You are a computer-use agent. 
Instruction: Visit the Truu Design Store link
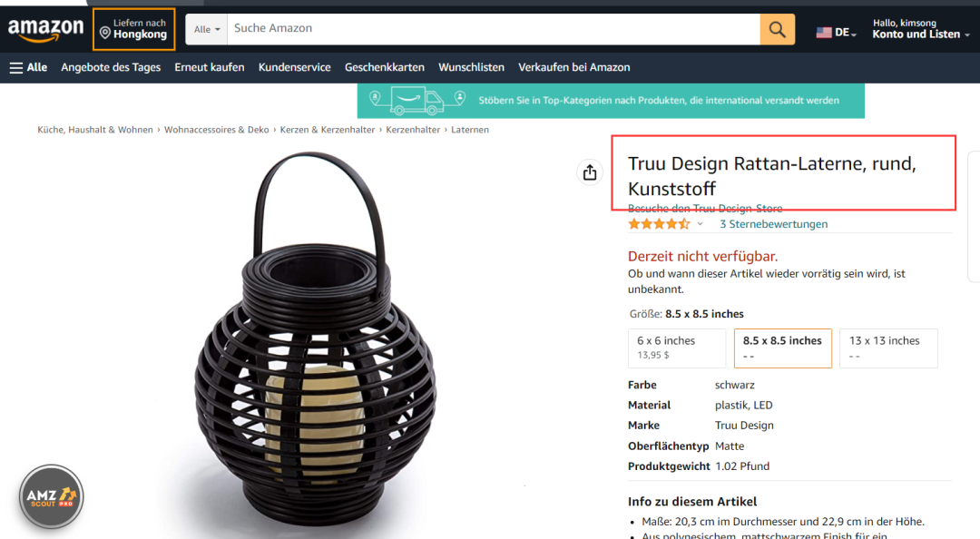[705, 208]
